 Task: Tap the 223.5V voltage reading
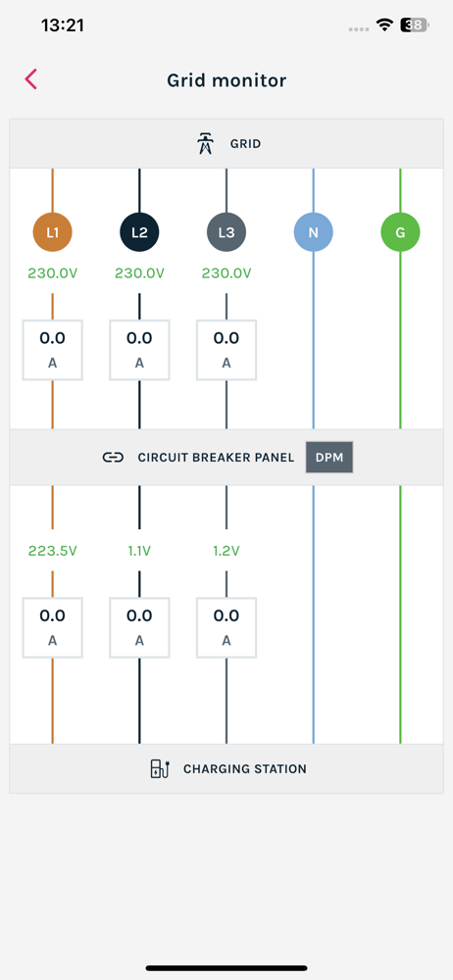(53, 551)
